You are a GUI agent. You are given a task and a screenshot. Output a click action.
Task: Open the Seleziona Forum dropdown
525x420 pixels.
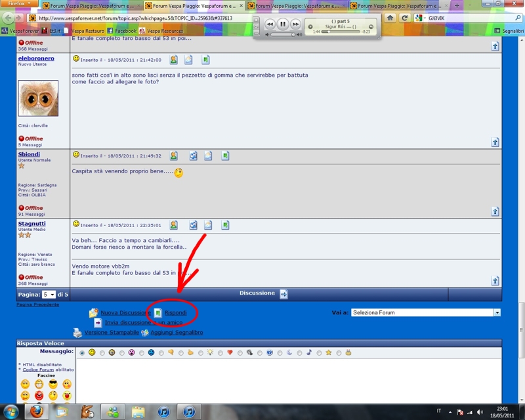(x=425, y=312)
